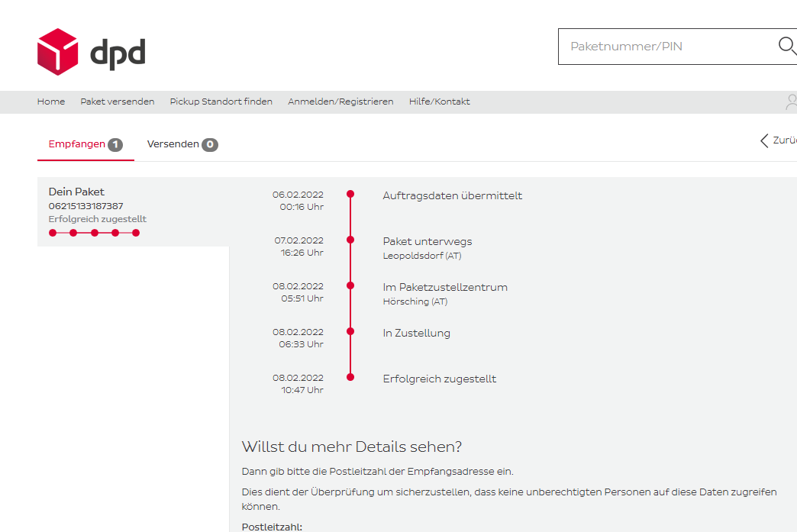Click the Empfangen count badge
The image size is (797, 532).
[x=115, y=144]
